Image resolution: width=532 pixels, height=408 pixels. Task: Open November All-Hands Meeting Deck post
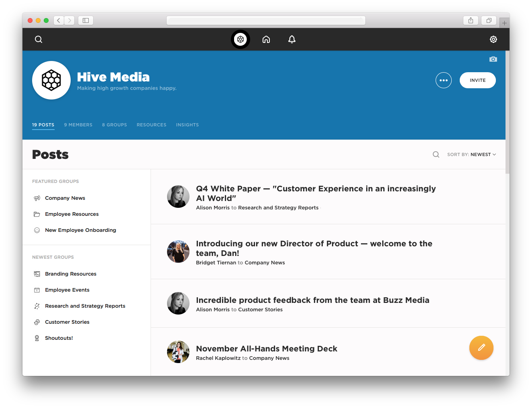click(267, 349)
